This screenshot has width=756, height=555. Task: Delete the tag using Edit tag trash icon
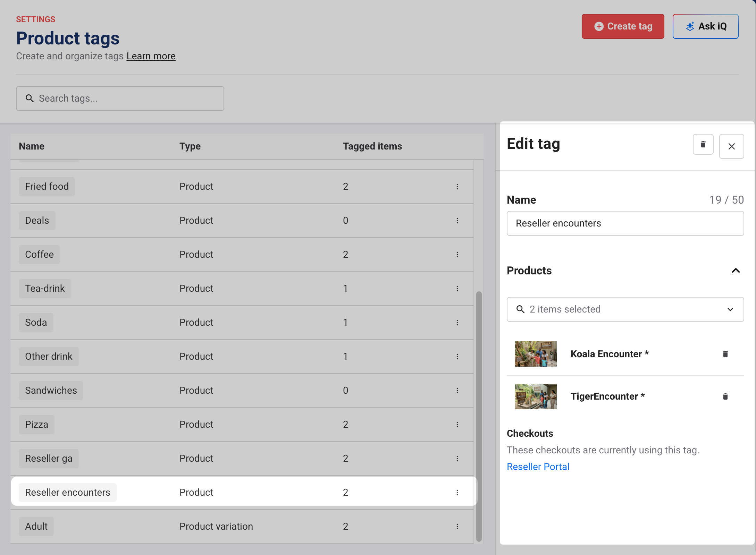pos(703,145)
